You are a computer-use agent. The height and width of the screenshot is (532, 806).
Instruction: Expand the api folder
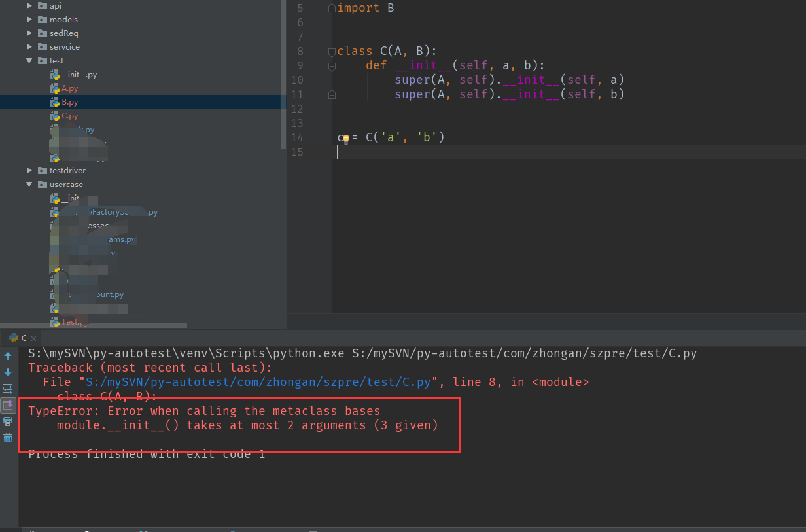pos(29,6)
